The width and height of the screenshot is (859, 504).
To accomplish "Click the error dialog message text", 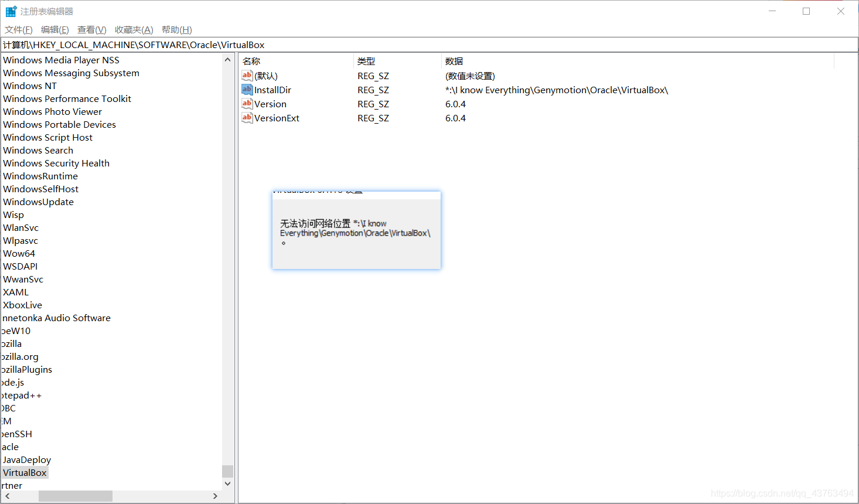I will 355,232.
